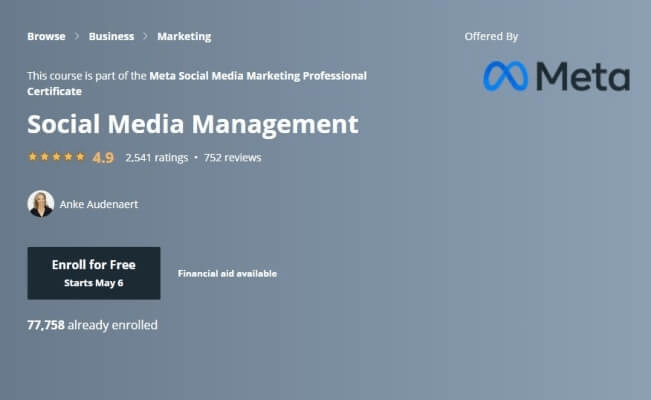This screenshot has width=651, height=400.
Task: Click the 2,541 ratings text
Action: 157,158
